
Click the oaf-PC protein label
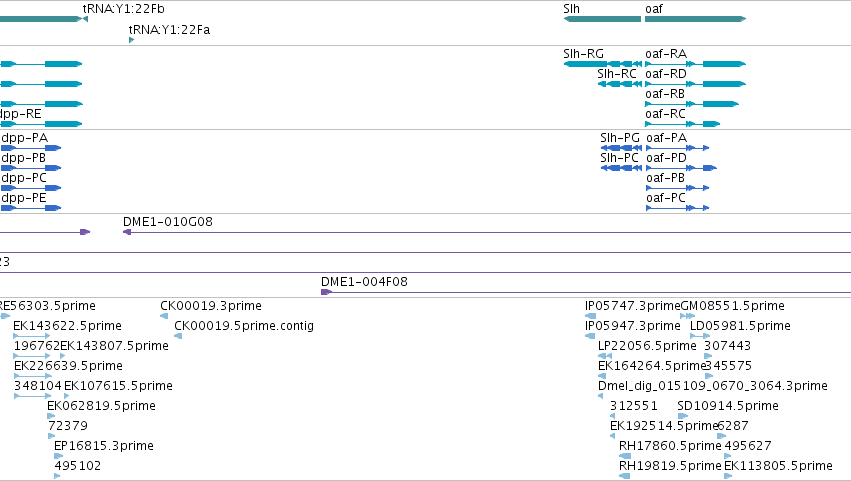pyautogui.click(x=666, y=198)
